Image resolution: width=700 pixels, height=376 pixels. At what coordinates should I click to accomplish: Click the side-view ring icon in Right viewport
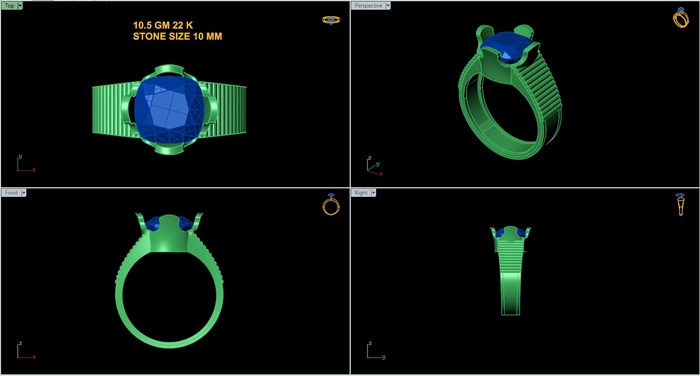pos(680,205)
